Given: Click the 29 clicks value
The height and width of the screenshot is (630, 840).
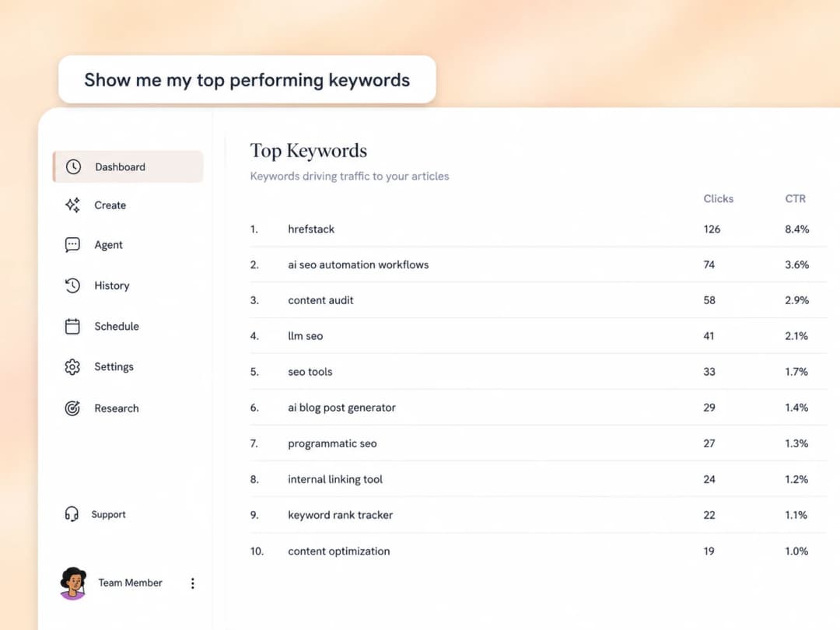Looking at the screenshot, I should [709, 408].
